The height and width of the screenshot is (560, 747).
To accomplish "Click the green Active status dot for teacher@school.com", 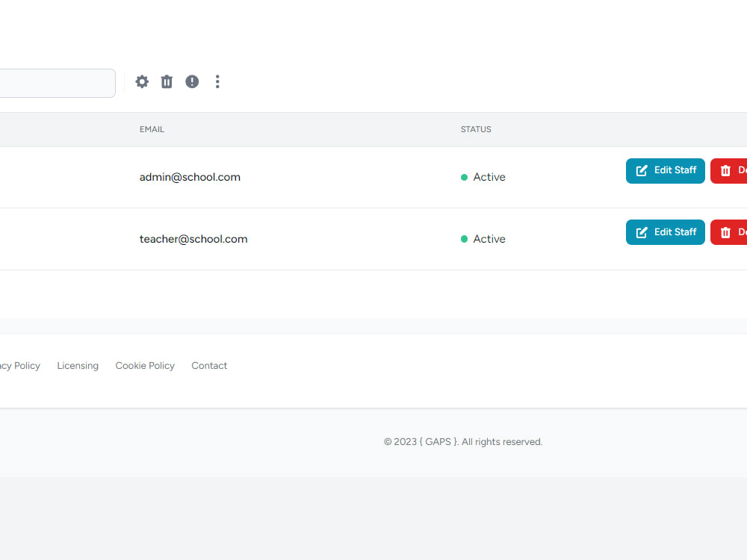I will click(465, 239).
